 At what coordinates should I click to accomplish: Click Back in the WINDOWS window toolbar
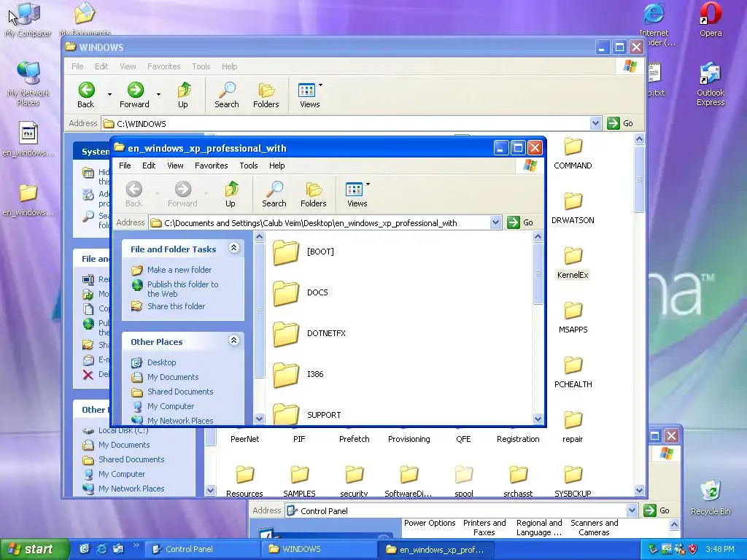(86, 95)
